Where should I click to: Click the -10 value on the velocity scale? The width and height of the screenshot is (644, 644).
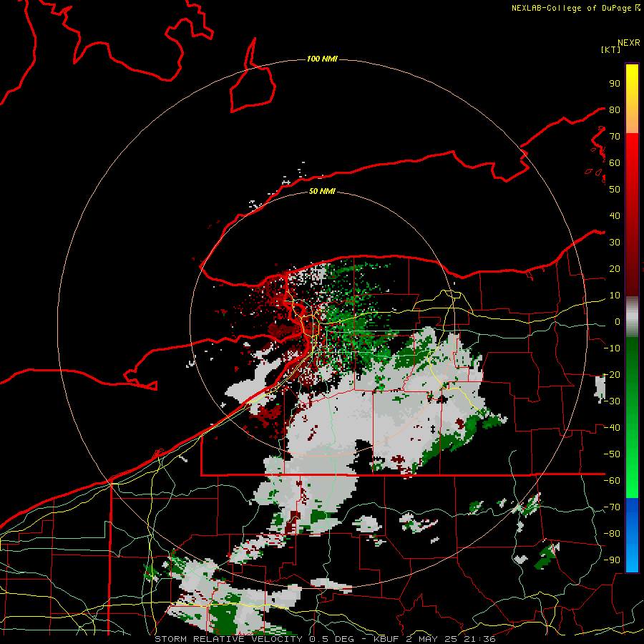612,348
